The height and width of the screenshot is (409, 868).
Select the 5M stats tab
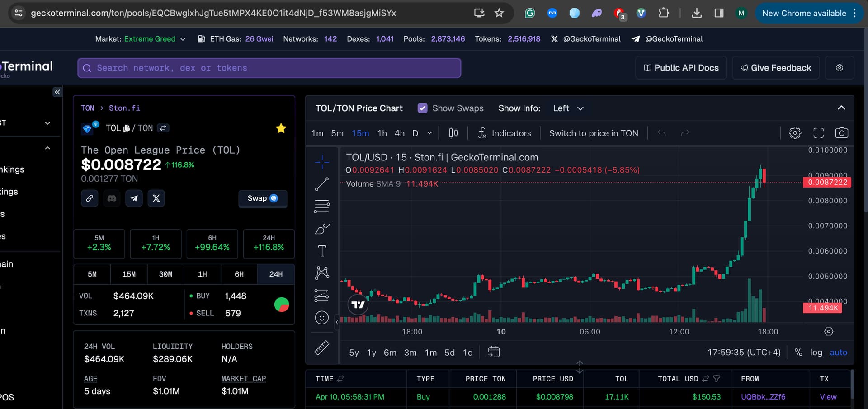coord(92,274)
